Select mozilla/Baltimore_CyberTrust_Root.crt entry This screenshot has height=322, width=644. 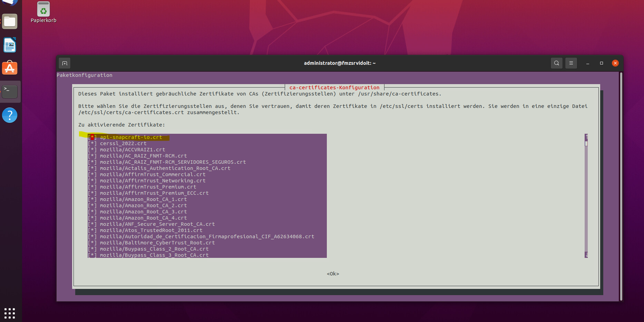(x=157, y=243)
